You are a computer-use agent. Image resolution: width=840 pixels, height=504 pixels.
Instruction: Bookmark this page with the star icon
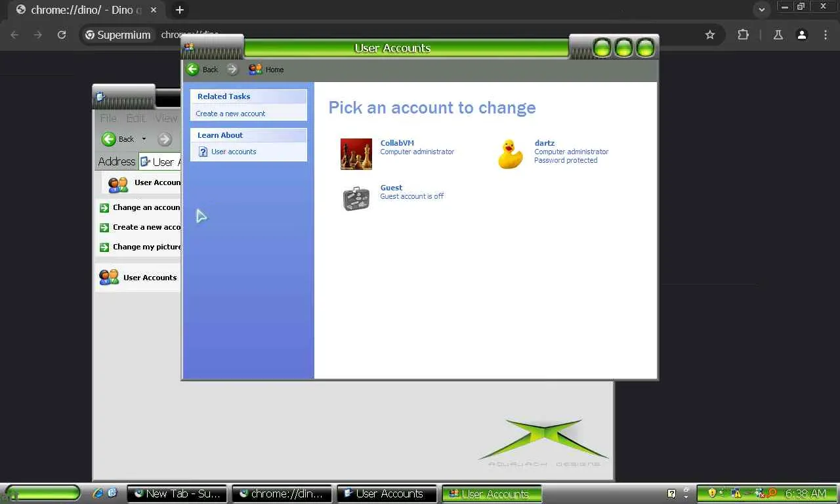click(x=710, y=35)
